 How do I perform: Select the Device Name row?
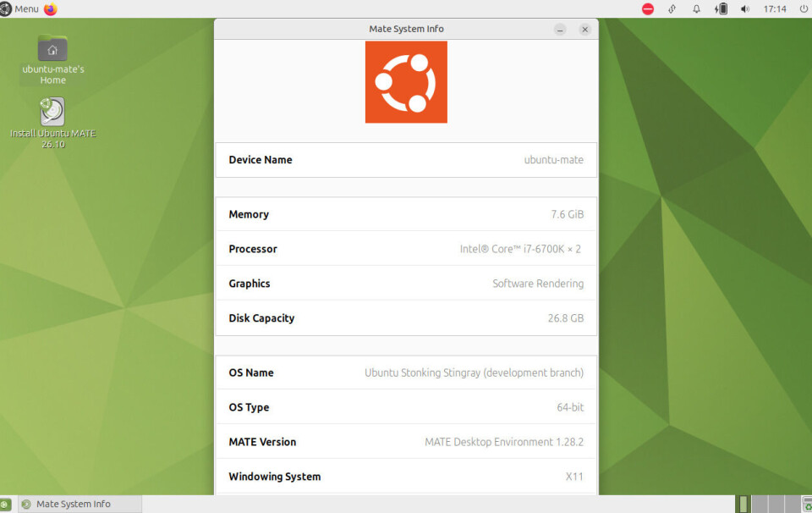(406, 160)
